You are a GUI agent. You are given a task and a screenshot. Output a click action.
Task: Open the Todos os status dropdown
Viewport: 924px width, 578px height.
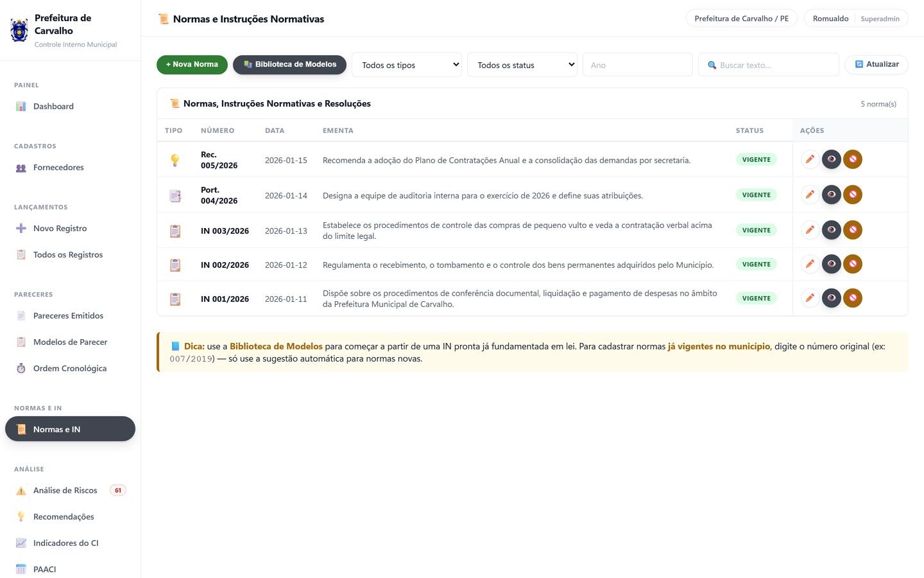pyautogui.click(x=522, y=65)
